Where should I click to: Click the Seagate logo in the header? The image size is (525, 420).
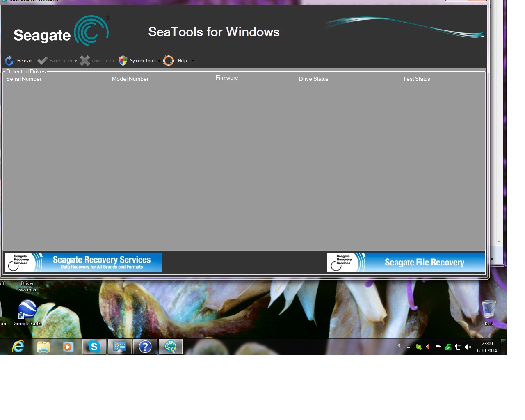[62, 31]
